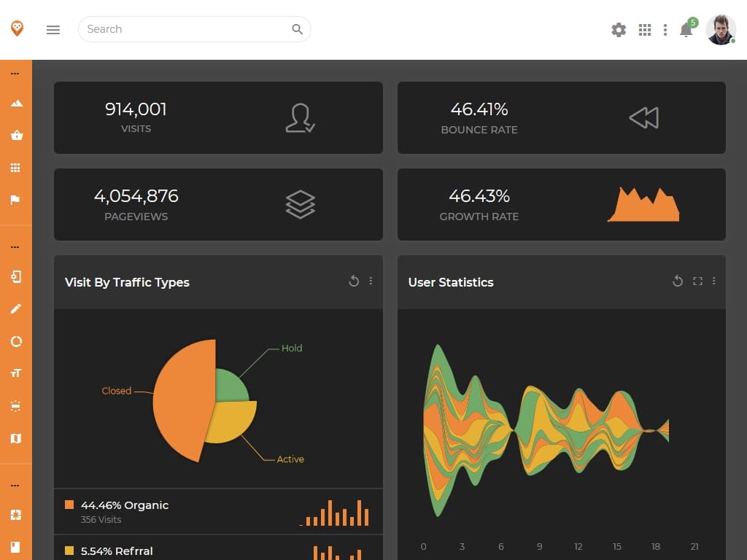Toggle fullscreen for User Statistics panel
Image resolution: width=747 pixels, height=560 pixels.
(697, 281)
